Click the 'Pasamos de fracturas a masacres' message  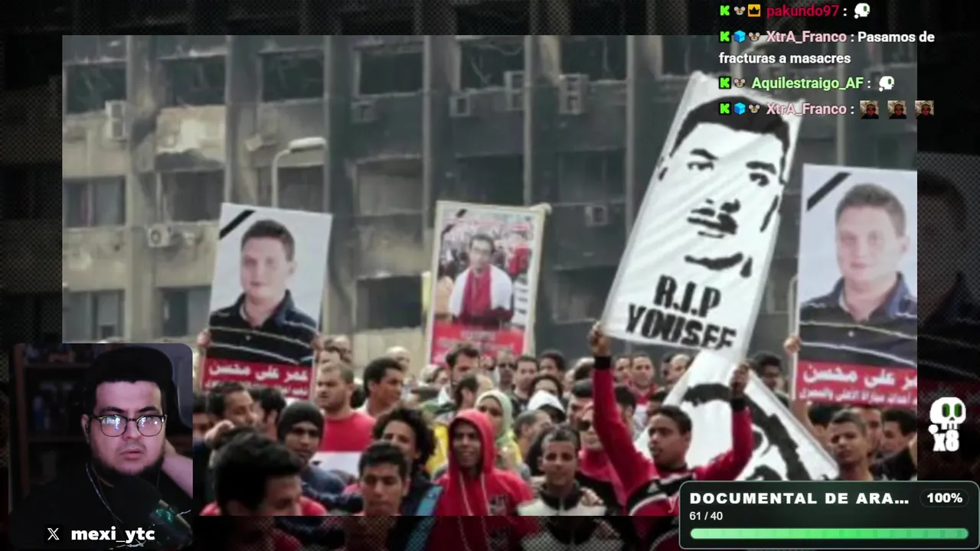tap(827, 47)
